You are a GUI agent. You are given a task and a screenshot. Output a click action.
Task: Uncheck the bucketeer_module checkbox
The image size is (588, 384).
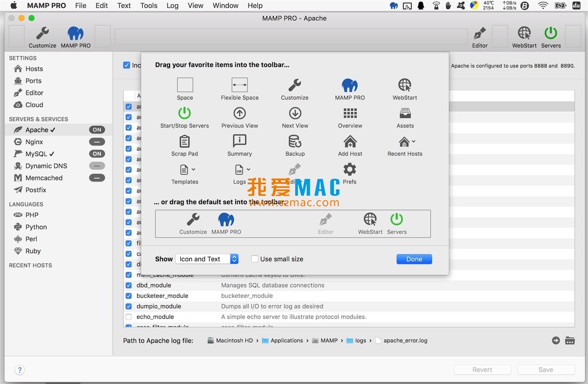[129, 295]
